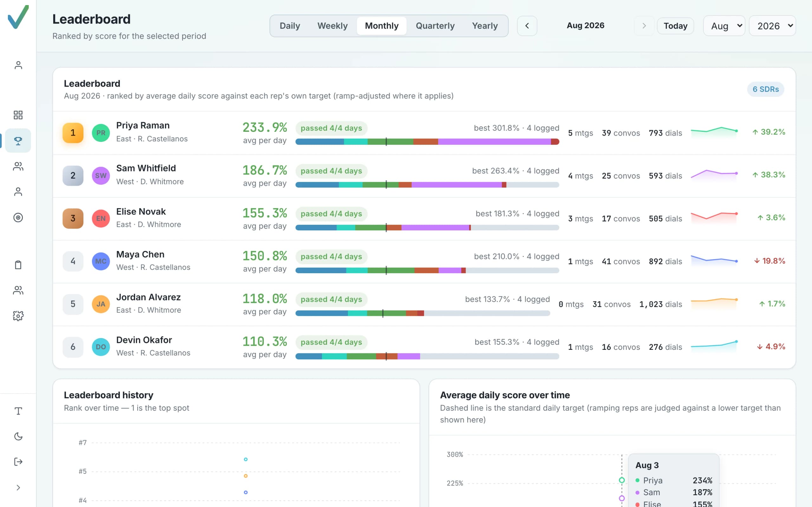Go to previous month with left arrow
Viewport: 812px width, 507px height.
point(527,26)
